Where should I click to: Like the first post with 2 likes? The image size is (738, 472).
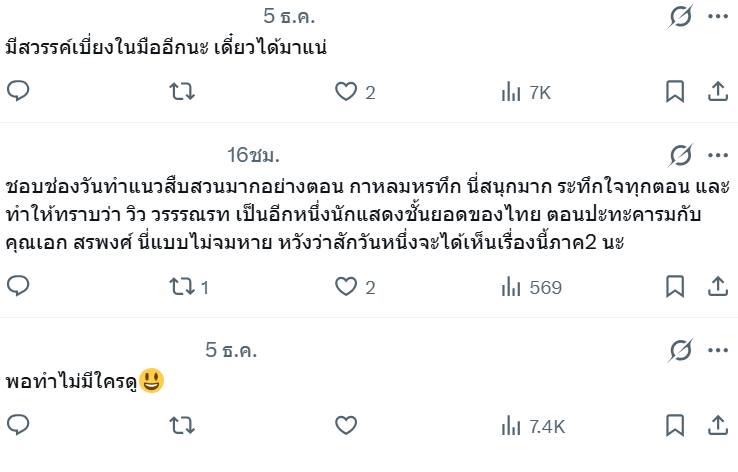[346, 92]
